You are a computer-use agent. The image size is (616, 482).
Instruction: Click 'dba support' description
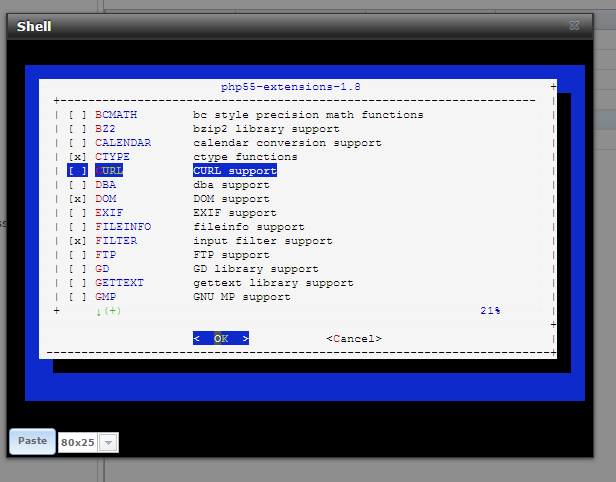pos(231,185)
